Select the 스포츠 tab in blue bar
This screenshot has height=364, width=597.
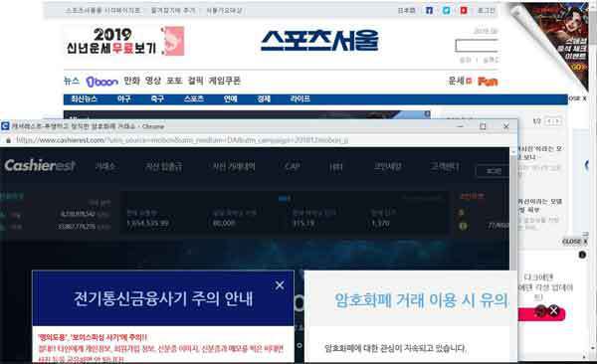pyautogui.click(x=194, y=99)
